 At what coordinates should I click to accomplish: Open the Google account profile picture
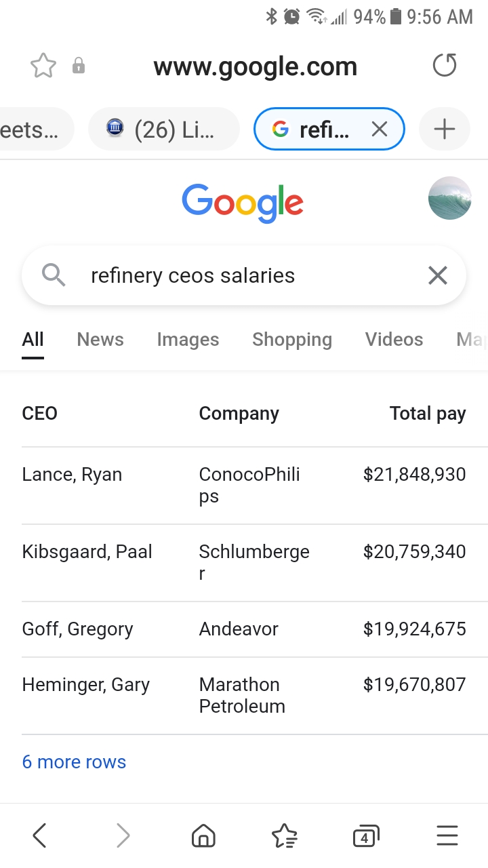point(450,198)
